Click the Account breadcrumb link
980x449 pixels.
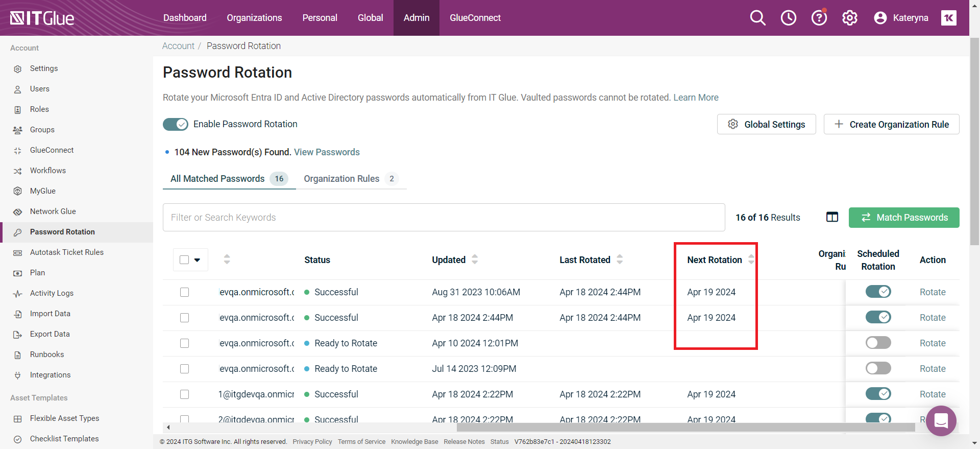pos(178,46)
